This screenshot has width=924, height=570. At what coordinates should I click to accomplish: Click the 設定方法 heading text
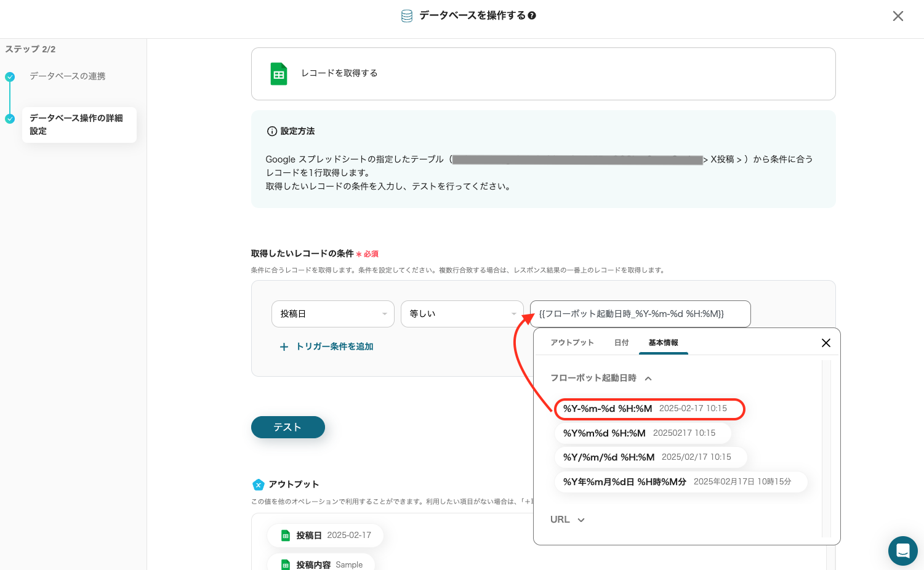point(297,131)
